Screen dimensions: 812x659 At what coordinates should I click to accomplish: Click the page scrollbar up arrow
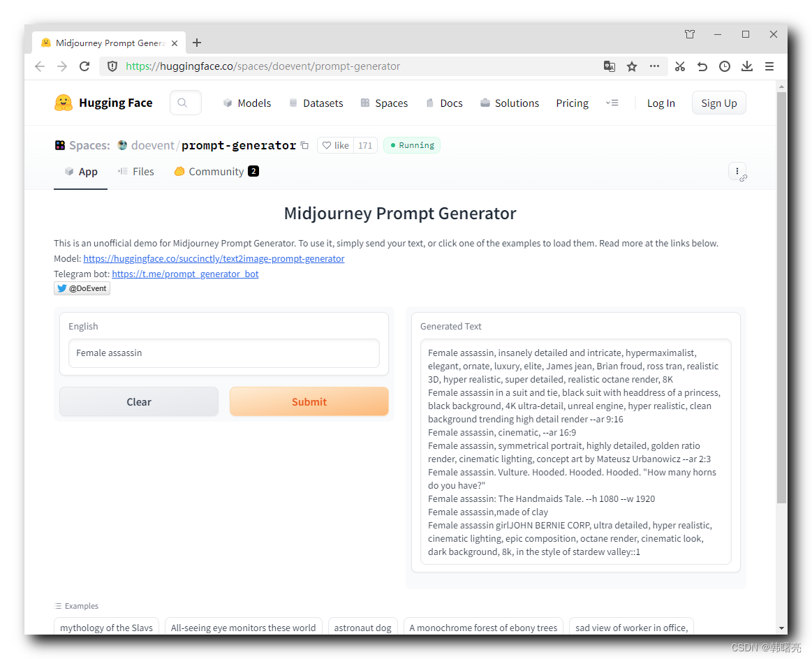pos(781,87)
